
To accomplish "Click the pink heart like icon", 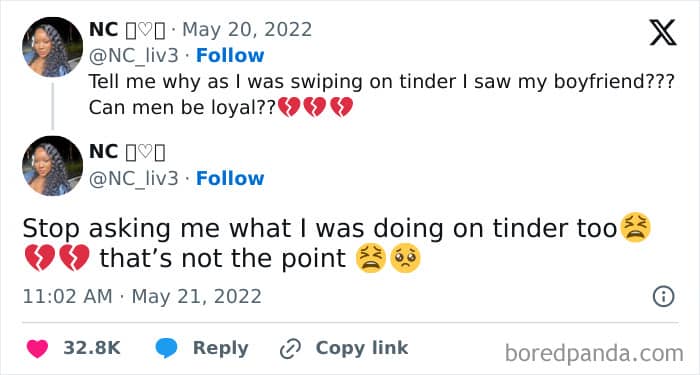I will coord(37,349).
